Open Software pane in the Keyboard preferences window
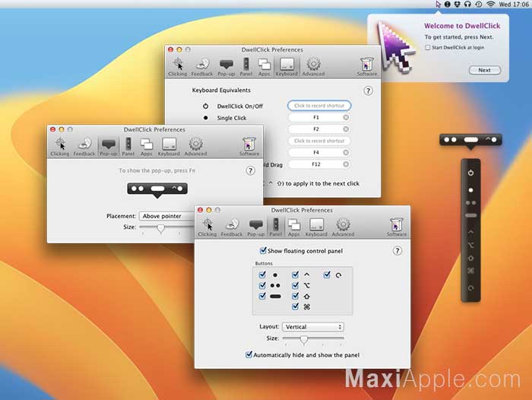Viewport: 532px width, 400px height. [x=367, y=67]
